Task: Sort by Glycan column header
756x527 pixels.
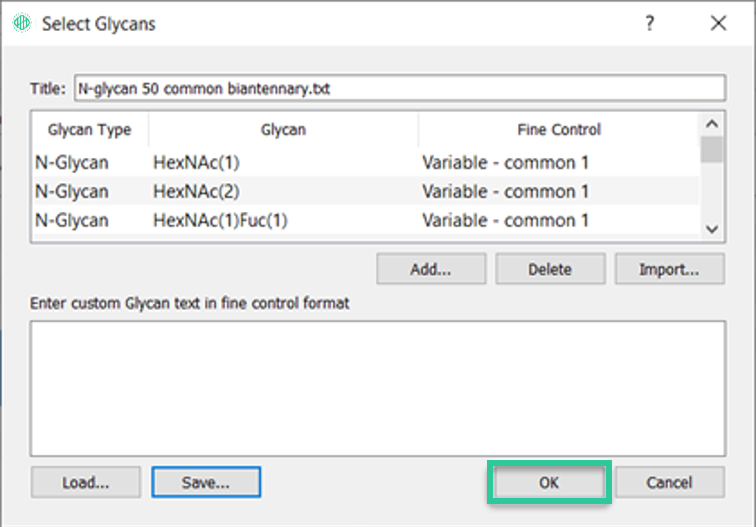Action: click(283, 130)
